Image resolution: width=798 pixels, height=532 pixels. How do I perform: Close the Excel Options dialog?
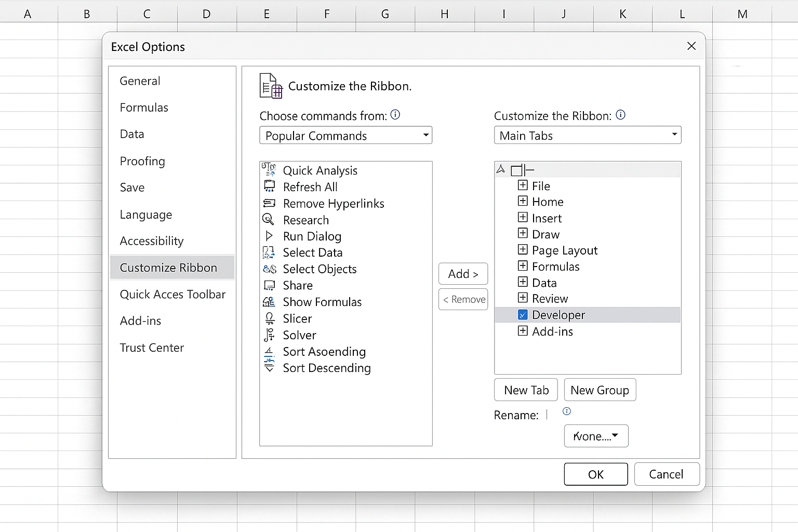pos(691,46)
